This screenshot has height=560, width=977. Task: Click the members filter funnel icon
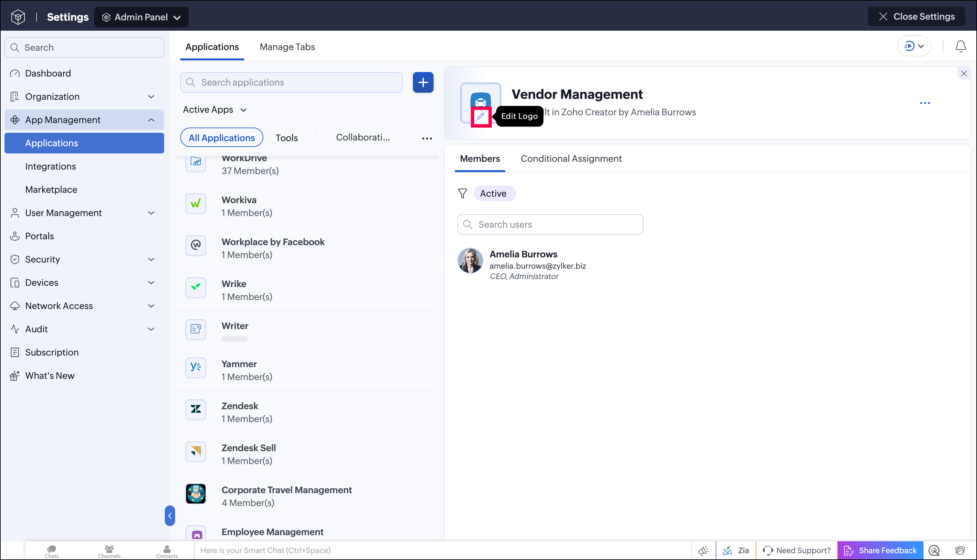point(462,193)
